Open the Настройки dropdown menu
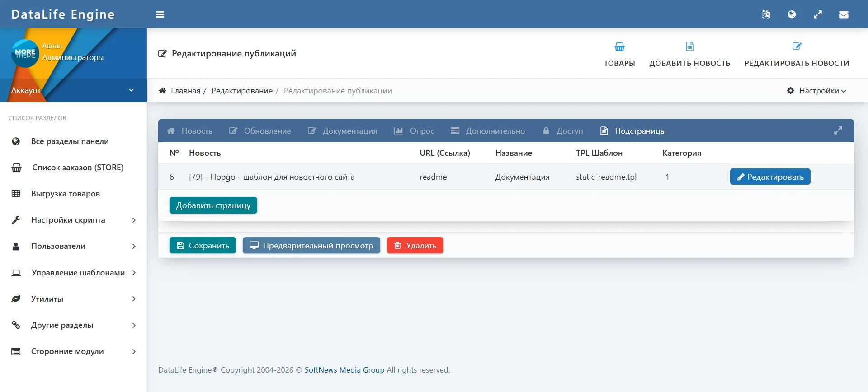Image resolution: width=868 pixels, height=392 pixels. click(x=817, y=91)
